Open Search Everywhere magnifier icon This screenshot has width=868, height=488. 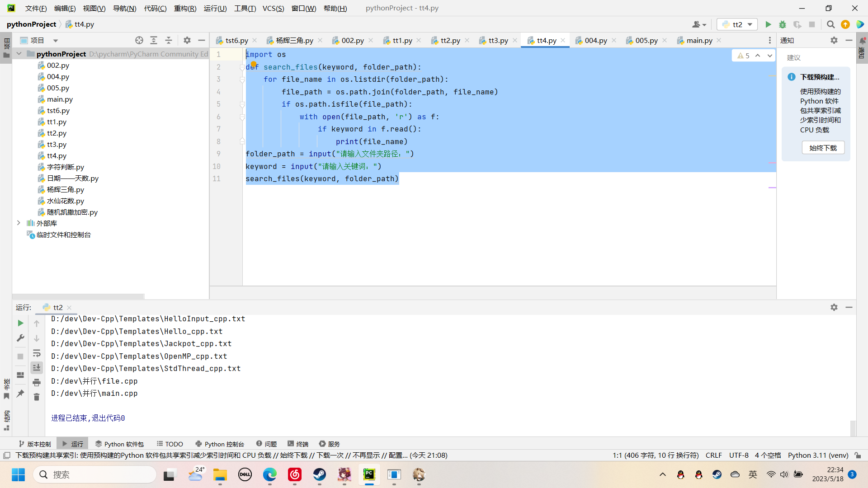pos(830,24)
